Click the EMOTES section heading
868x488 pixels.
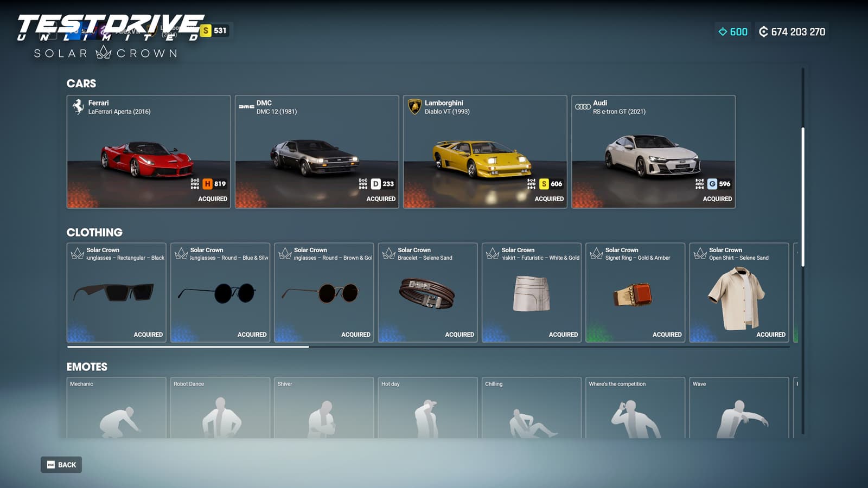click(87, 367)
